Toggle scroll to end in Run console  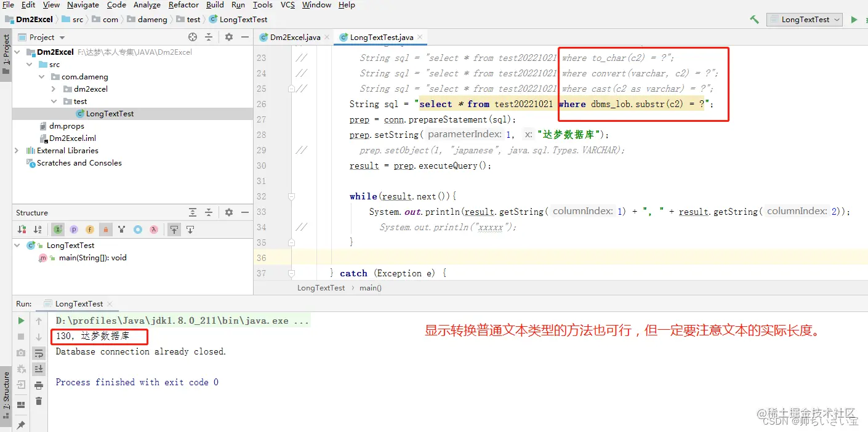(x=39, y=369)
